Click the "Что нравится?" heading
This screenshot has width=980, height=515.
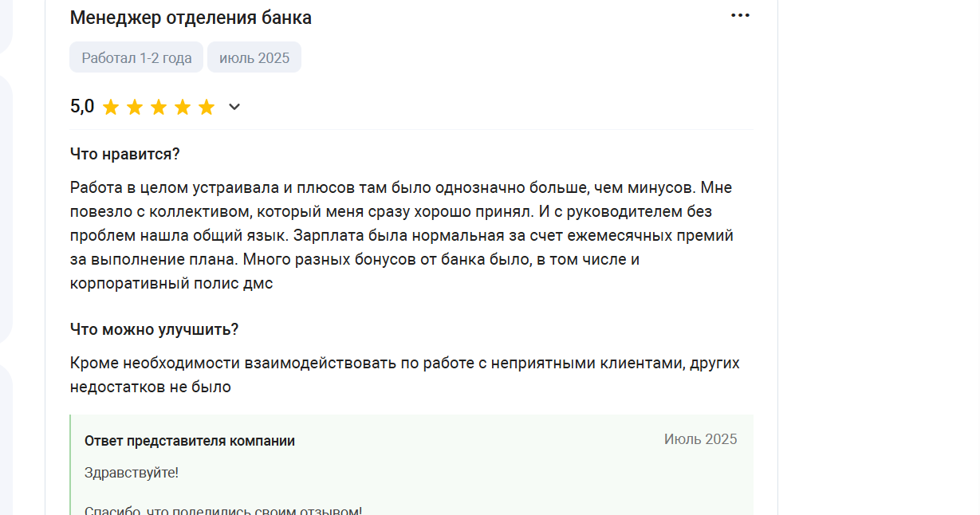pyautogui.click(x=125, y=154)
